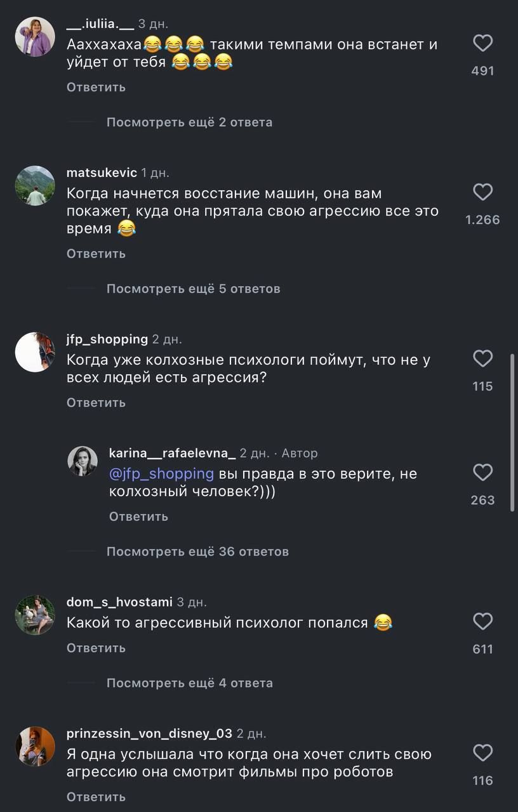Like jfp_shopping's comment about psychologists
Image resolution: width=518 pixels, height=812 pixels.
click(483, 359)
